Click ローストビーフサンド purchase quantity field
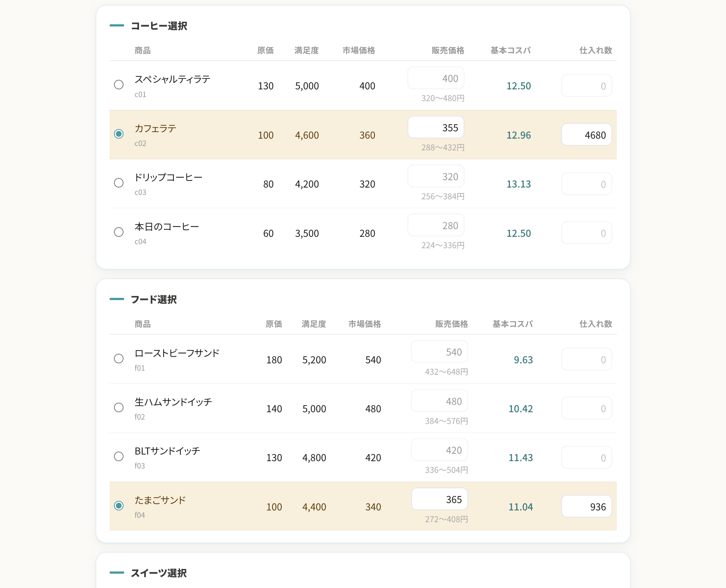Image resolution: width=726 pixels, height=588 pixels. point(587,359)
